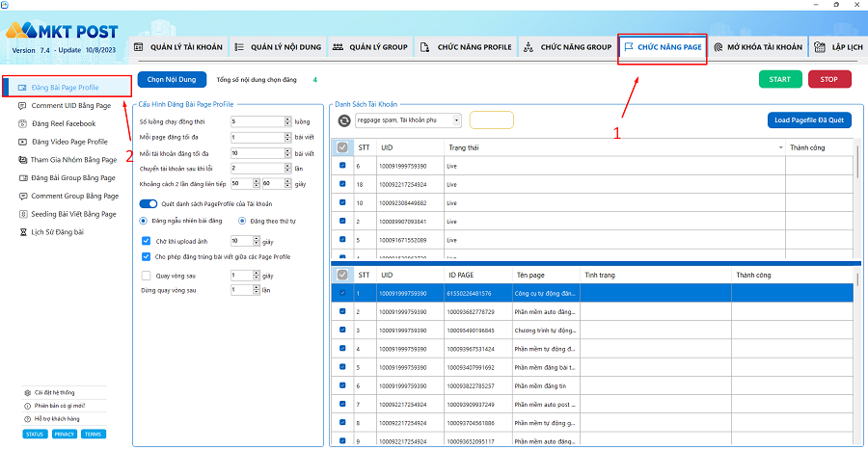Toggle Cho phép đăng trùng bài viết checkbox

[x=147, y=256]
